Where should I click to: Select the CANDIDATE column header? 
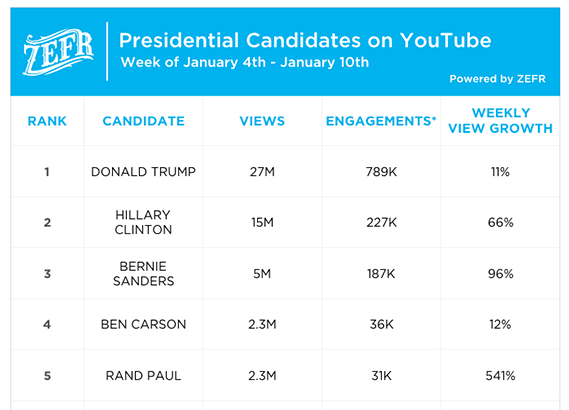pos(144,121)
